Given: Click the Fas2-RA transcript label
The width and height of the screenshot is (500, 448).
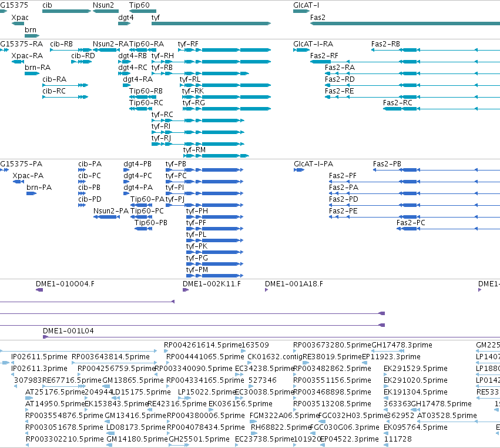Looking at the screenshot, I should [340, 68].
